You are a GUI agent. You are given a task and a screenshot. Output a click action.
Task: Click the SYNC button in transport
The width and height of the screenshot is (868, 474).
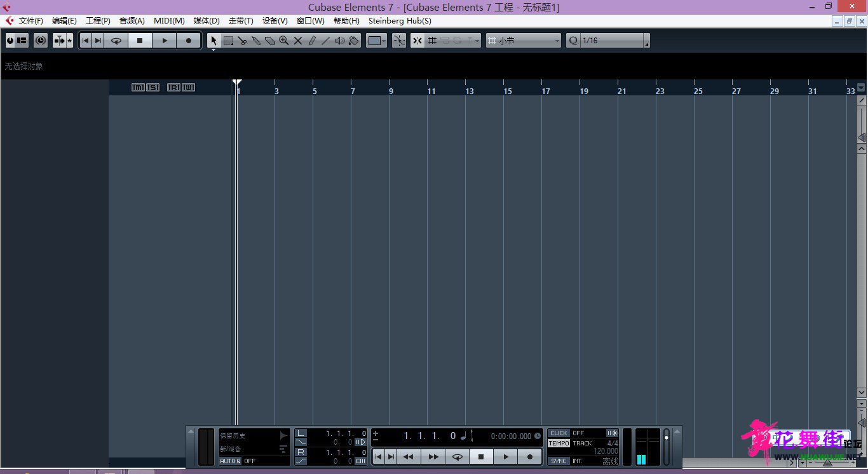click(559, 461)
